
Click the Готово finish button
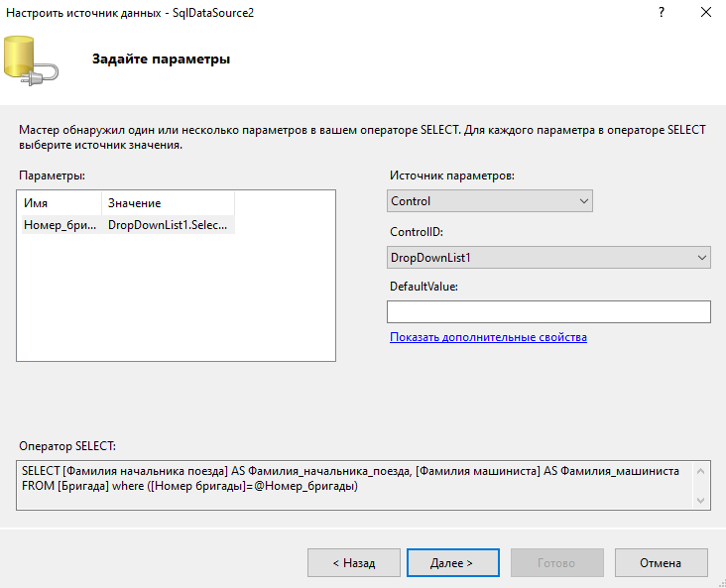click(x=557, y=562)
